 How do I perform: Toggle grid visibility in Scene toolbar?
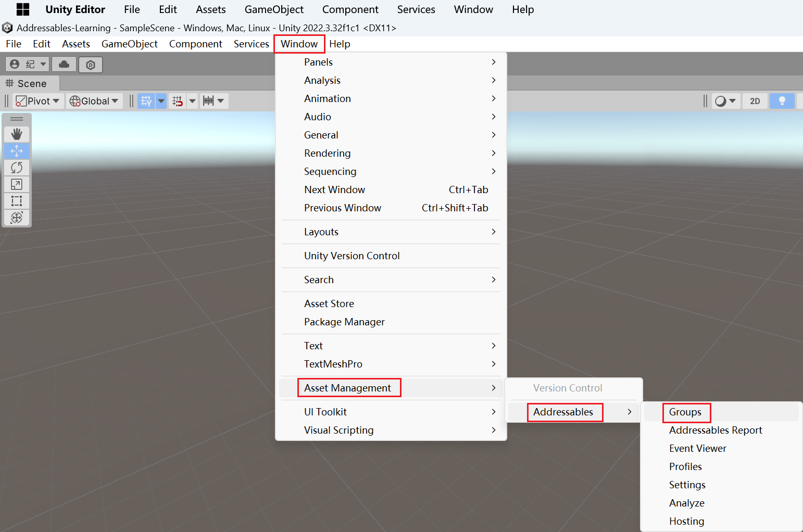(146, 101)
